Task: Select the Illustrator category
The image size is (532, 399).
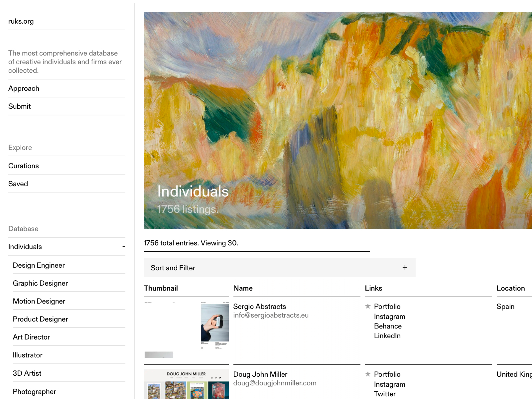Action: click(28, 355)
